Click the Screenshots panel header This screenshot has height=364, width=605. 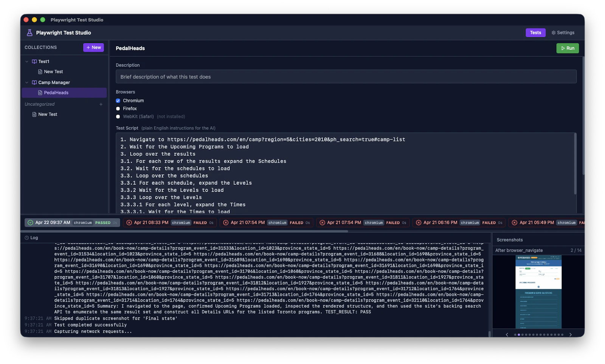pyautogui.click(x=510, y=240)
